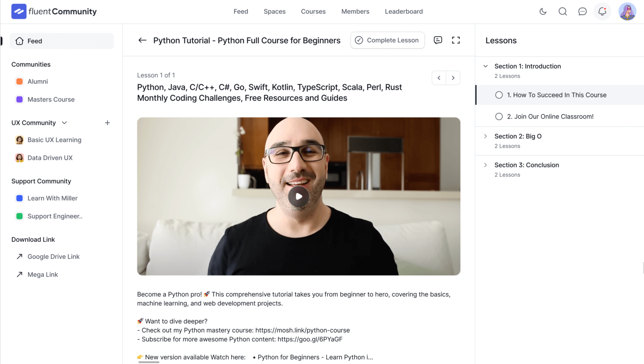
Task: Check off 'Join Our Online Classroom!' lesson
Action: click(499, 116)
